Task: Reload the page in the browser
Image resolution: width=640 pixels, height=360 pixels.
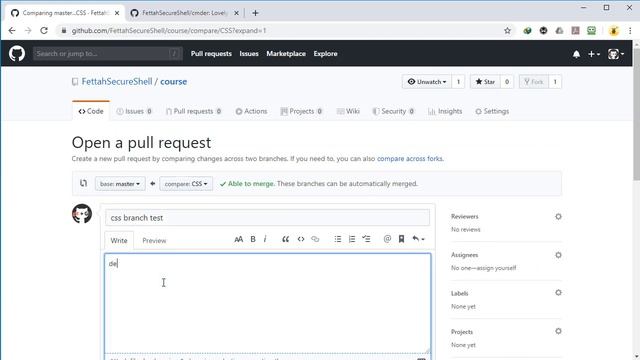Action: [44, 31]
